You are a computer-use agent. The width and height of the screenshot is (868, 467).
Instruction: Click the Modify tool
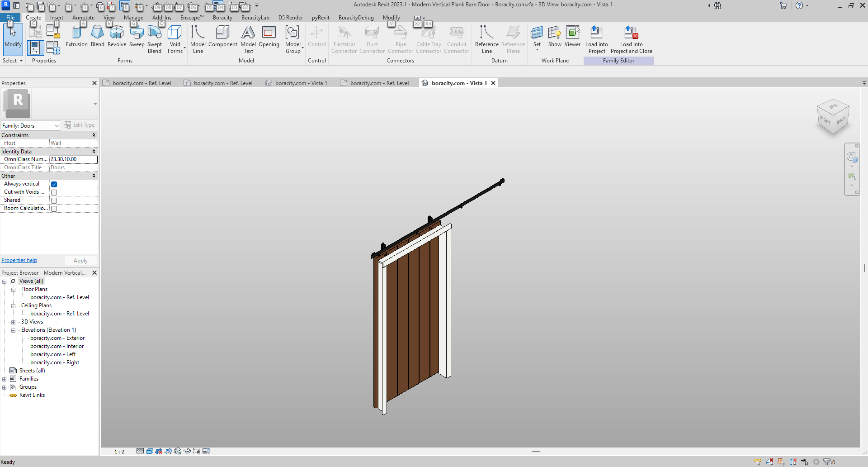click(x=13, y=38)
